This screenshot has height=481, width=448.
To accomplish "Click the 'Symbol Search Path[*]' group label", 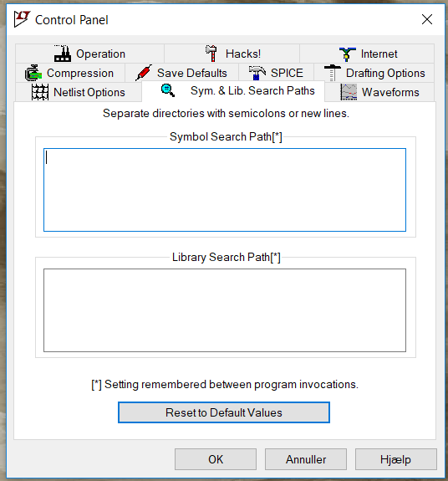I will pyautogui.click(x=226, y=136).
